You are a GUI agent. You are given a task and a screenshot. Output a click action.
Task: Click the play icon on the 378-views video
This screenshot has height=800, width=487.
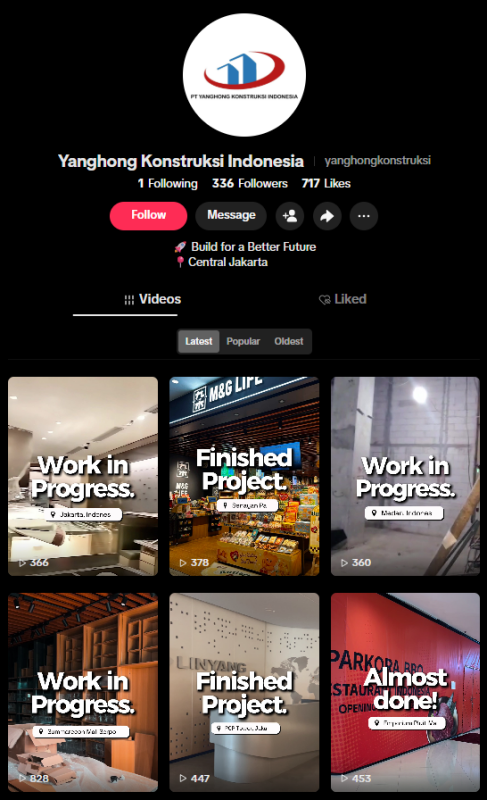click(183, 563)
